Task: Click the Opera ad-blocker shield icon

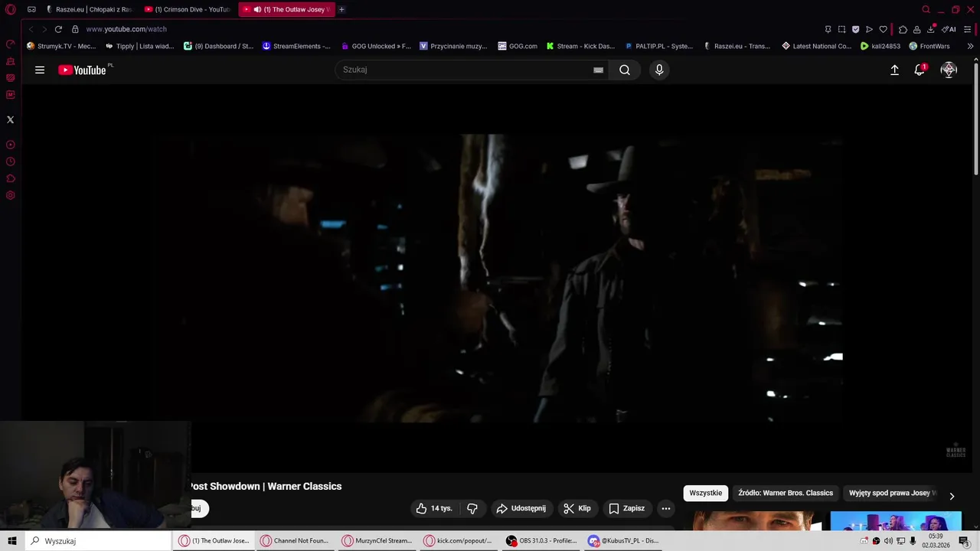Action: [855, 29]
